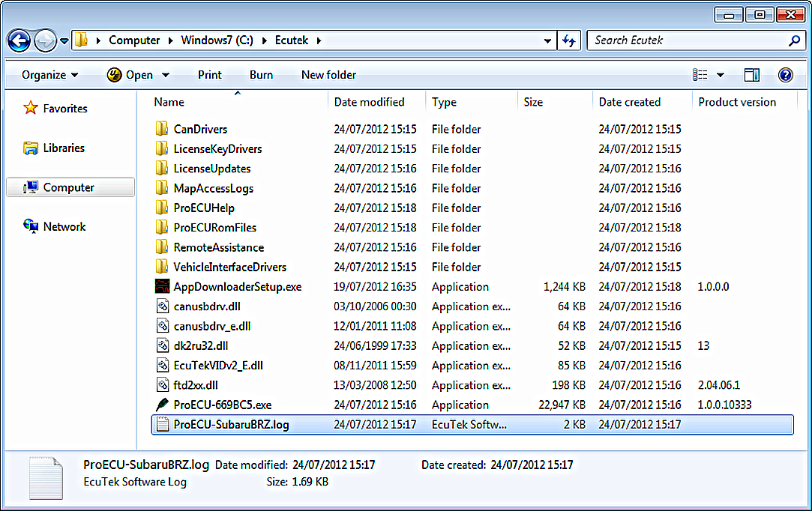
Task: Expand the Open button dropdown arrow
Action: pyautogui.click(x=166, y=75)
